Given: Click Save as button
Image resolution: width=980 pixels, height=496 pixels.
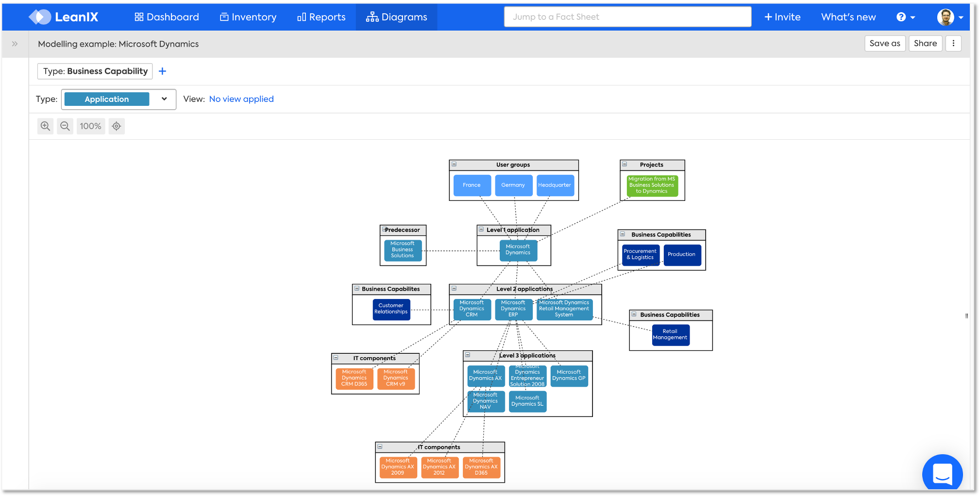Looking at the screenshot, I should [885, 43].
